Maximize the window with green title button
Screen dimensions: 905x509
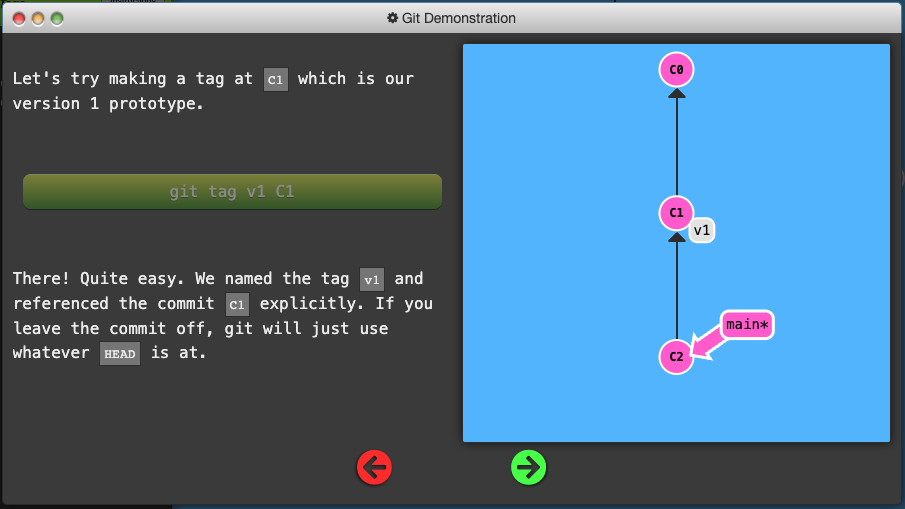(x=57, y=18)
